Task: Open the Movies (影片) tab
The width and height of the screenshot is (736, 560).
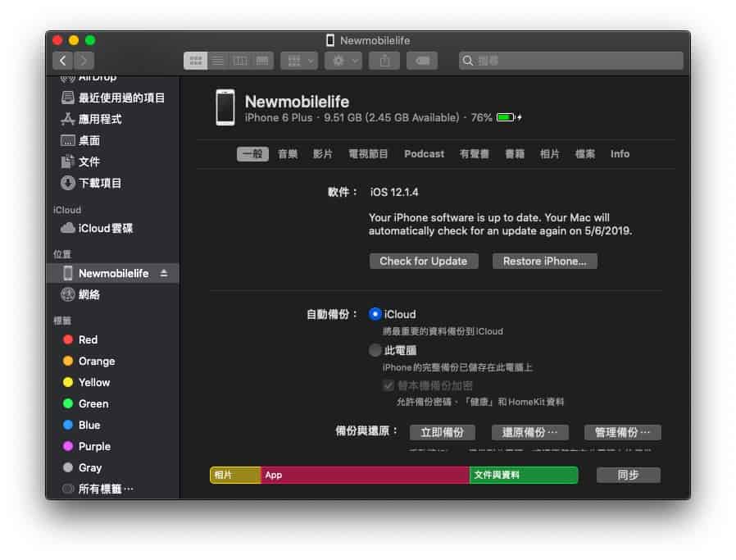Action: click(x=323, y=154)
